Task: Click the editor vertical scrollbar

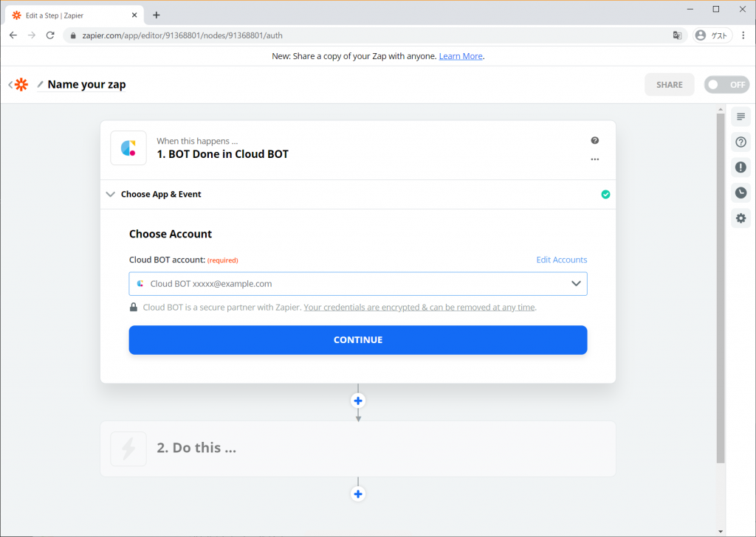Action: tap(721, 288)
